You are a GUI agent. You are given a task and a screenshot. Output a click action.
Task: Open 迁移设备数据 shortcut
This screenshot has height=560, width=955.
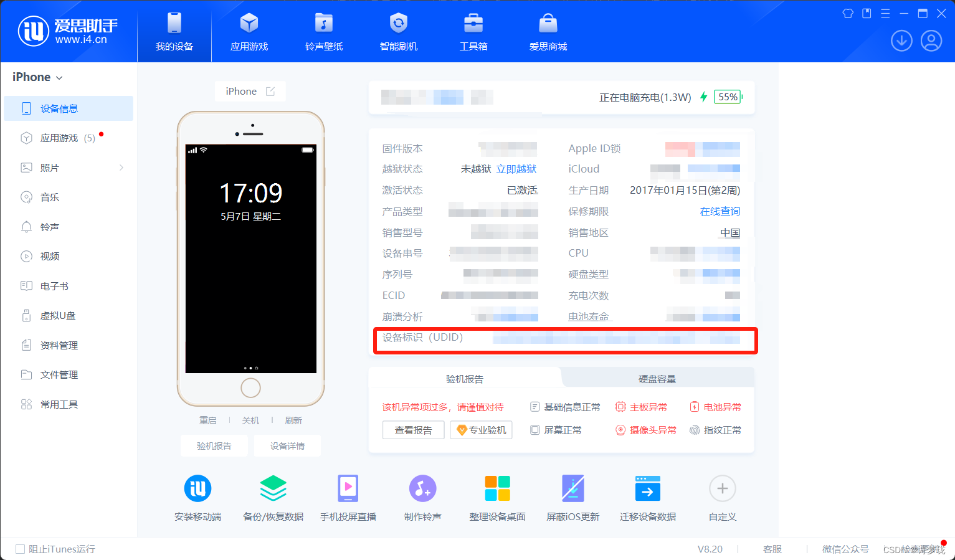pyautogui.click(x=648, y=498)
